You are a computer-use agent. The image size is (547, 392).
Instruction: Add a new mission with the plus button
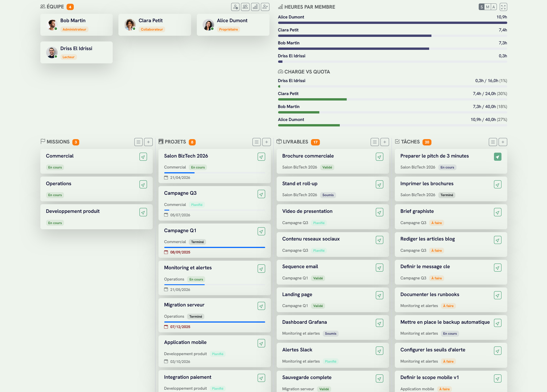(x=148, y=142)
